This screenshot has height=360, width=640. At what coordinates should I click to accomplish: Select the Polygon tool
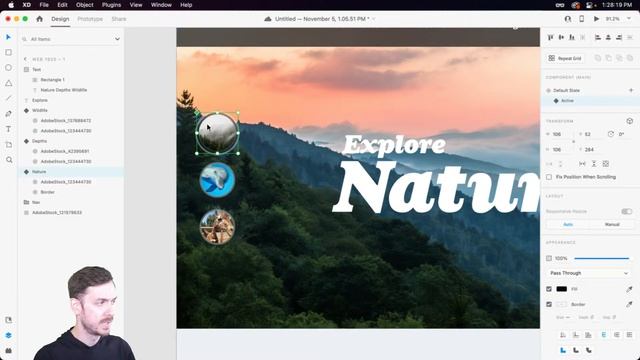[x=9, y=83]
